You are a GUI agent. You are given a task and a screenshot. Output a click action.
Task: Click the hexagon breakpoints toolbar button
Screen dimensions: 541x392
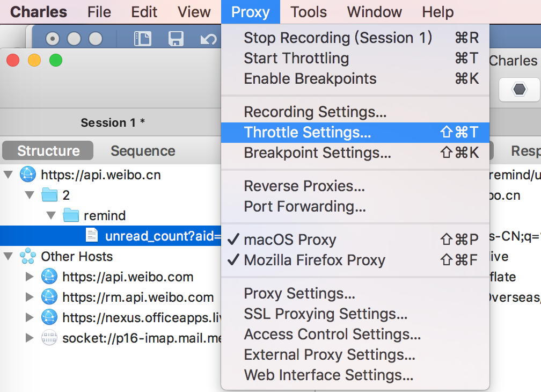click(x=519, y=89)
